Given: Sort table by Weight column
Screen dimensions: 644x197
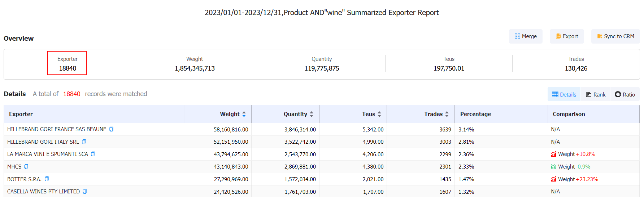Looking at the screenshot, I should 244,114.
